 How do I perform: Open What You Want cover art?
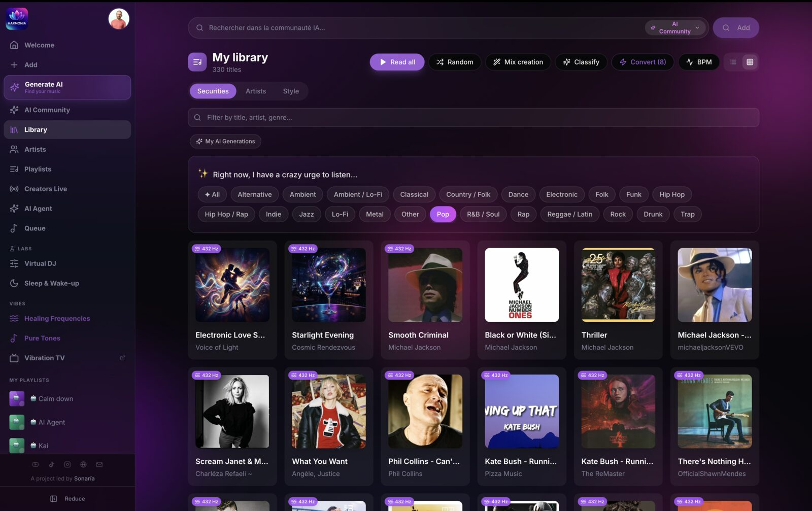(329, 412)
